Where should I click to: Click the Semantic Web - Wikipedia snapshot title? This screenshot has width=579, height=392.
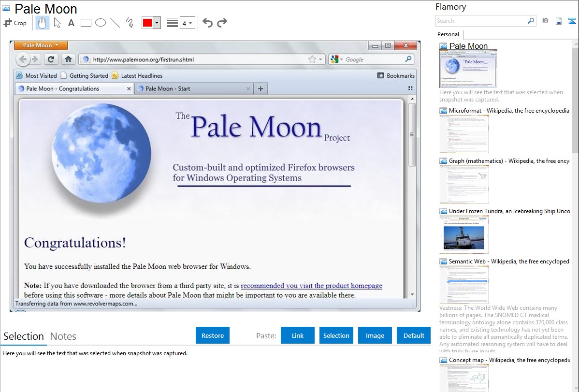click(509, 261)
